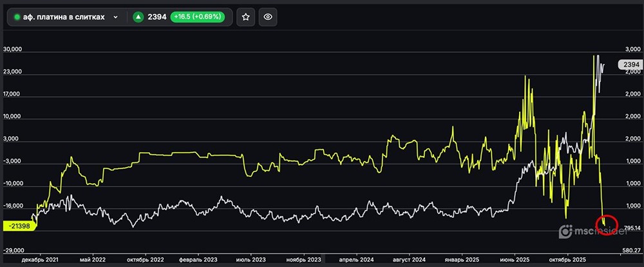Viewport: 644px width, 267px height.
Task: Select декабрь 2021 on the time axis
Action: coord(39,259)
